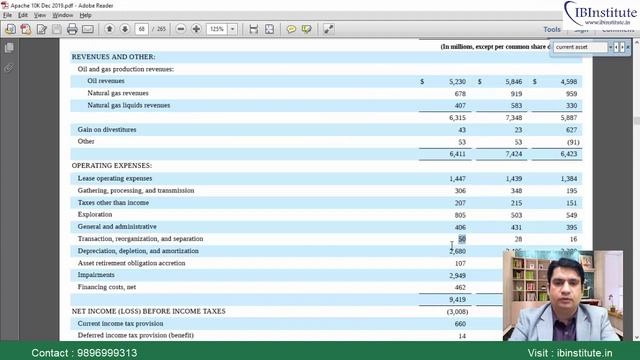Find next match in search box
This screenshot has height=360, width=640.
[622, 47]
